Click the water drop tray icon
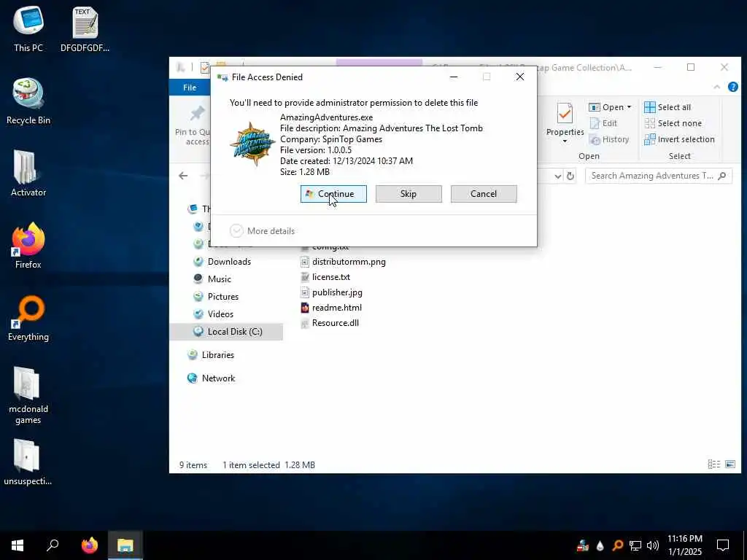 600,545
